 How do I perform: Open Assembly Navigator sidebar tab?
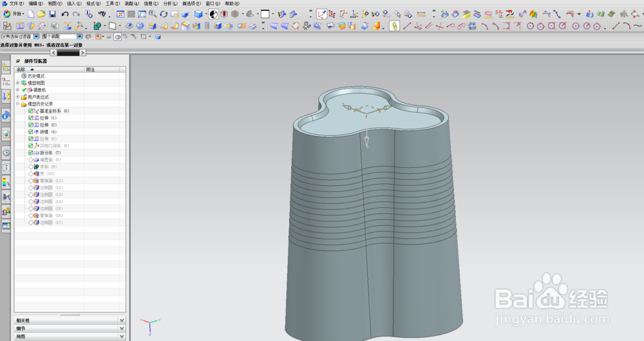point(6,68)
